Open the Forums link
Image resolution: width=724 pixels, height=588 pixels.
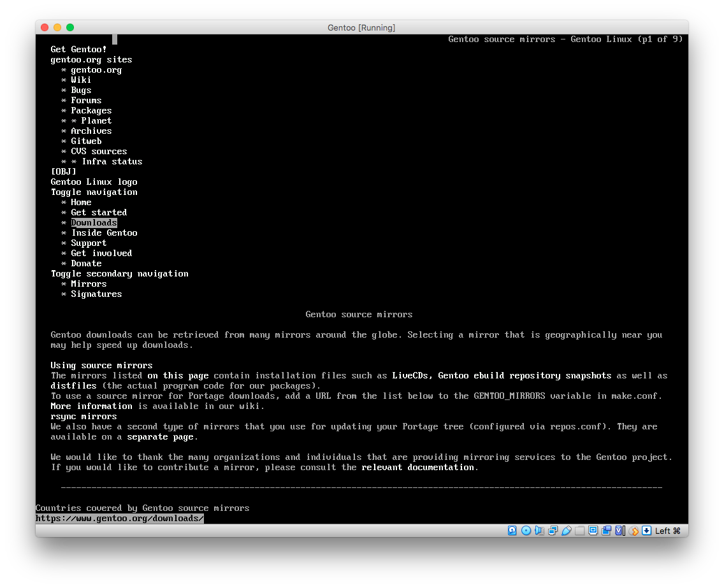(x=86, y=100)
